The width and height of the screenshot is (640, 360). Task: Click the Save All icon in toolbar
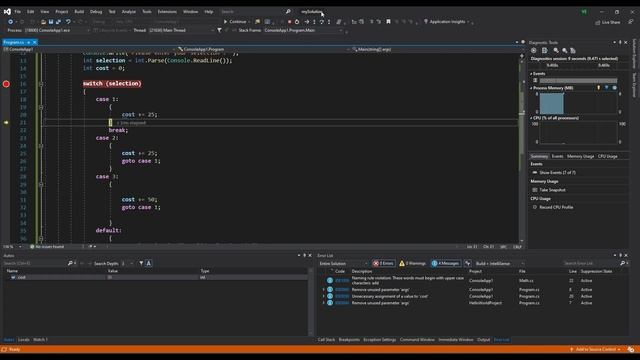point(58,22)
